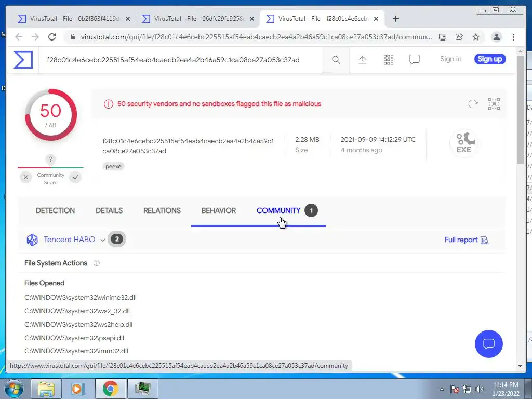Switch to the DETAILS tab
Viewport: 532px width, 399px height.
109,210
